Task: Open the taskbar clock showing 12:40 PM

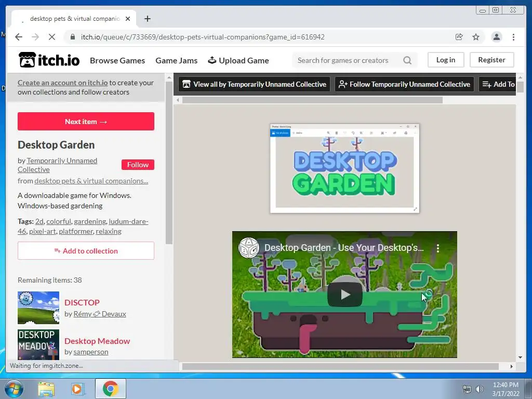Action: pyautogui.click(x=506, y=389)
